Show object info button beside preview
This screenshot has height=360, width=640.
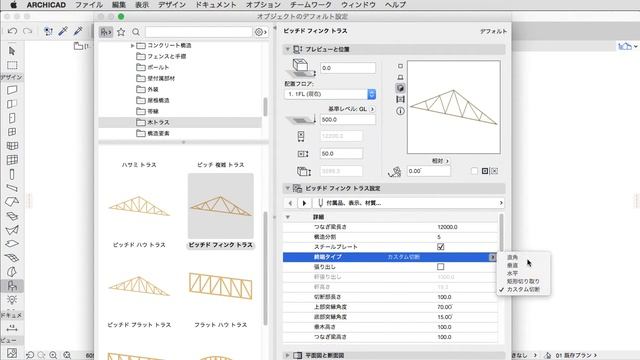tap(400, 111)
